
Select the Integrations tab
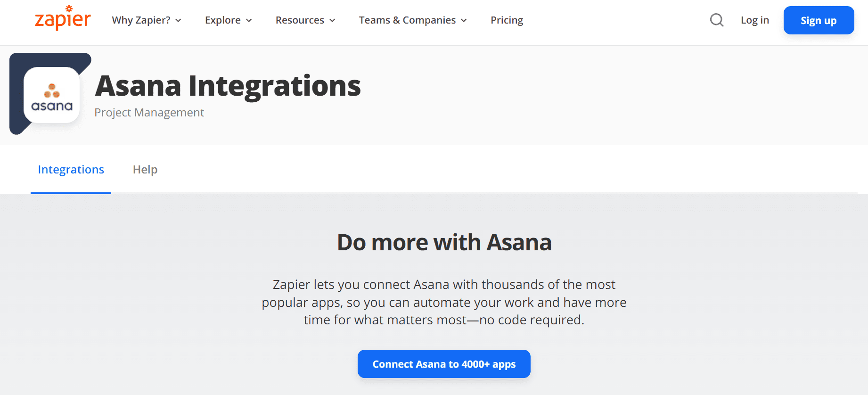click(x=71, y=170)
